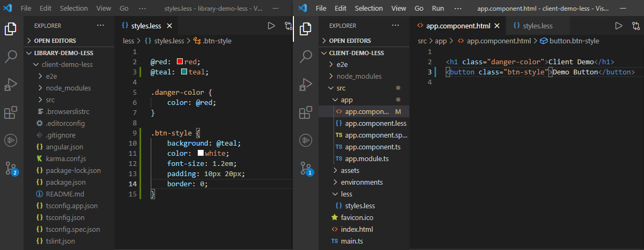Viewport: 644px width, 250px height.
Task: Open Explorer more actions ellipsis in right window
Action: 395,25
